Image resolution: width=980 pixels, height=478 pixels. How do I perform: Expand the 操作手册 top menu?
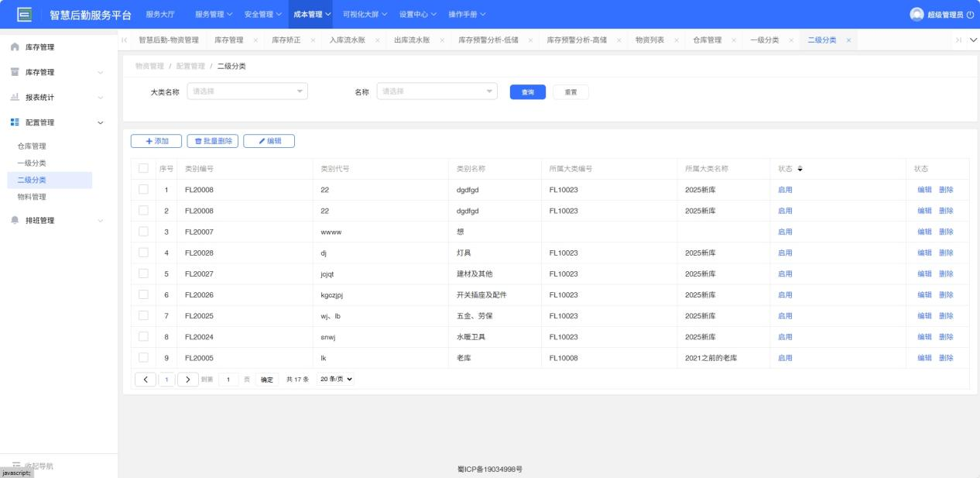click(x=467, y=15)
